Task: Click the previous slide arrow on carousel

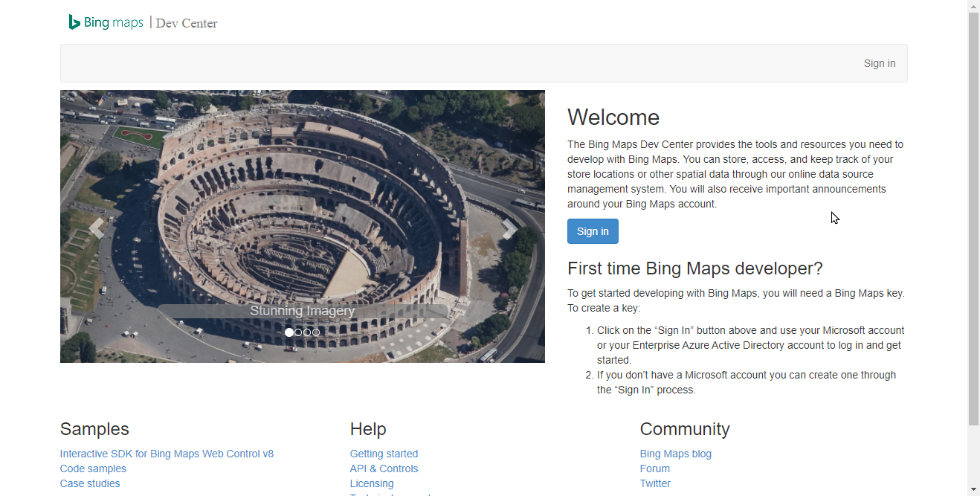Action: (x=97, y=228)
